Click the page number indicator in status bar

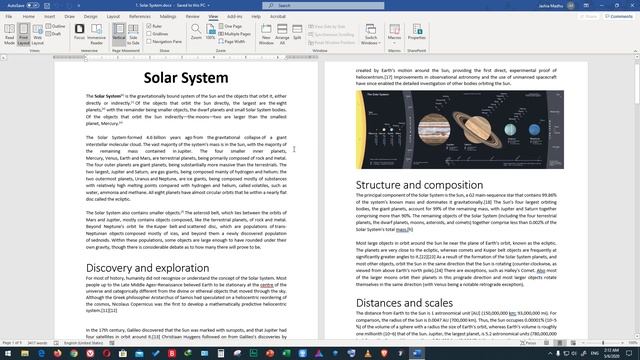click(x=12, y=343)
